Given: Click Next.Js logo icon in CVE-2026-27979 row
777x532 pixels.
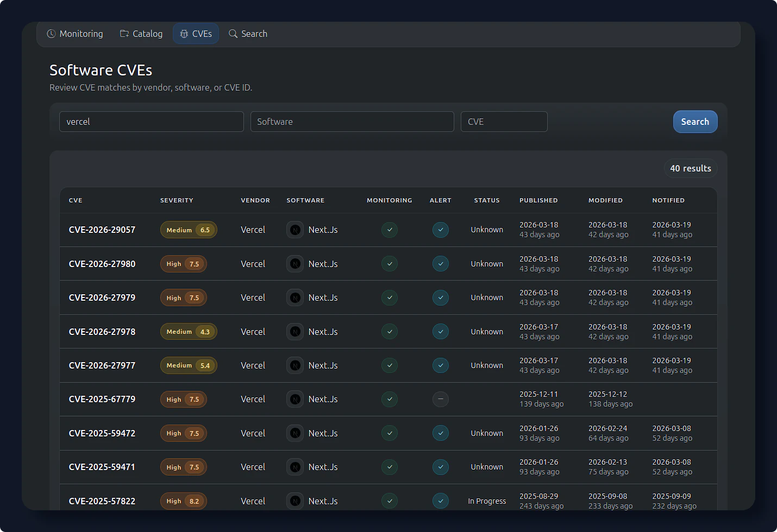Looking at the screenshot, I should click(295, 297).
